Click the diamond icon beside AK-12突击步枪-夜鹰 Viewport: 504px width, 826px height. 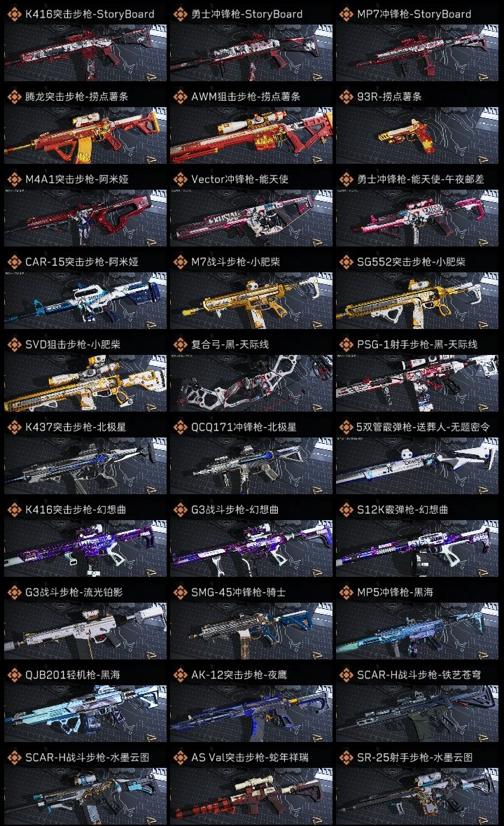pyautogui.click(x=181, y=675)
